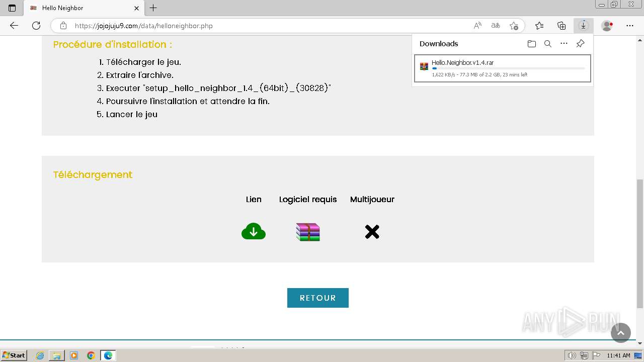The image size is (644, 362).
Task: Search downloads with magnifier icon
Action: [x=548, y=44]
